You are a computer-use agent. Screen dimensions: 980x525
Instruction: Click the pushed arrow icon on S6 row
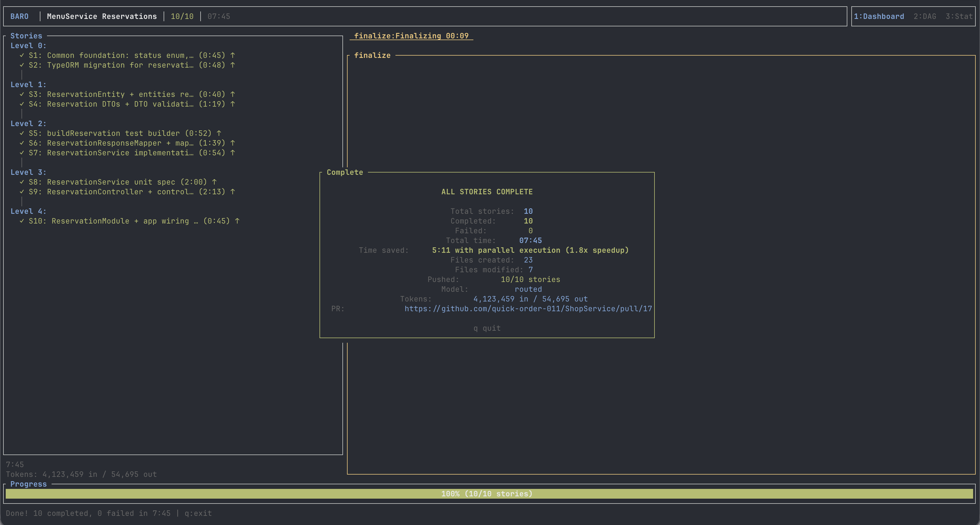(x=232, y=143)
